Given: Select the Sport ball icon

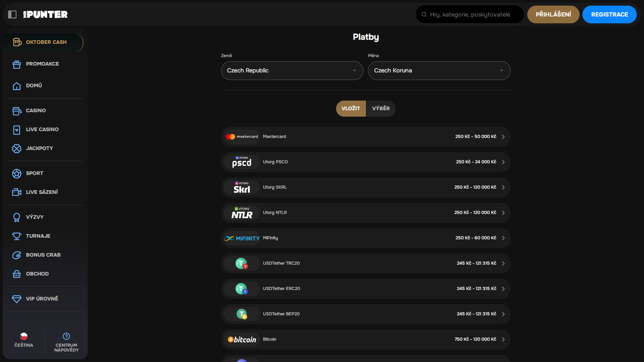Looking at the screenshot, I should coord(17,173).
